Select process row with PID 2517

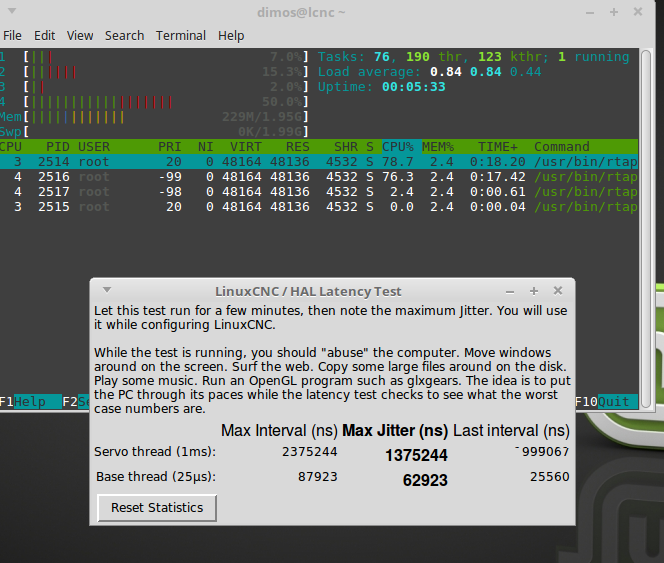click(x=319, y=192)
